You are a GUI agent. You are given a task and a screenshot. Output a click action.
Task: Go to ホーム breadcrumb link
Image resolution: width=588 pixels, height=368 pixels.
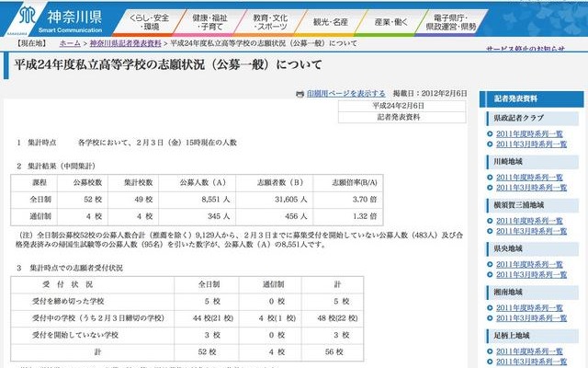[x=70, y=43]
